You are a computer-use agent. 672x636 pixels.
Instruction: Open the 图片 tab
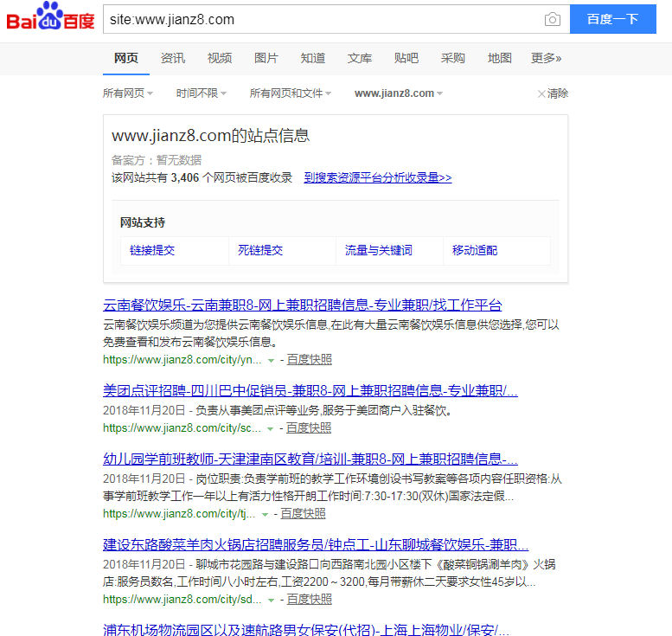coord(266,58)
